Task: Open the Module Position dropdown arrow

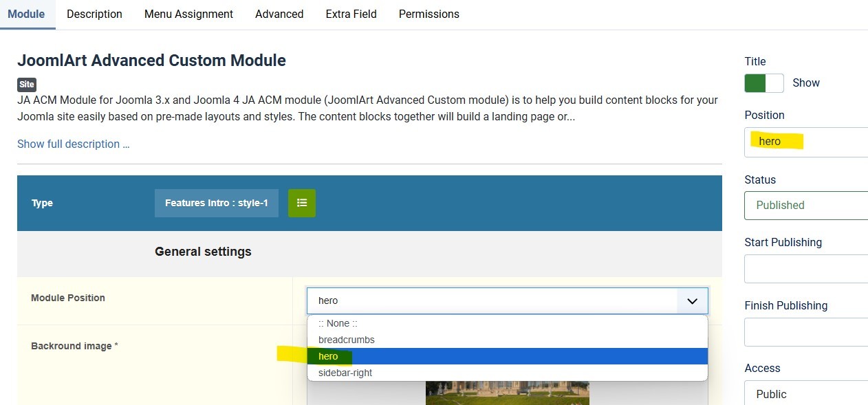Action: (x=692, y=301)
